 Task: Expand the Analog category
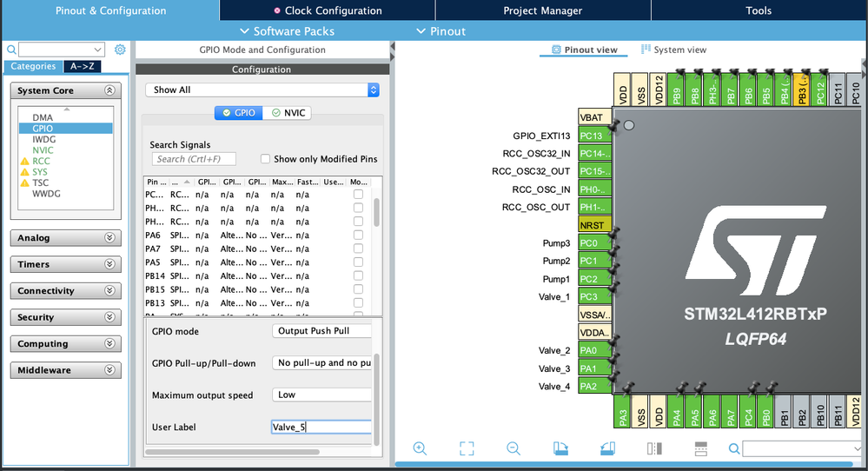[x=109, y=237]
